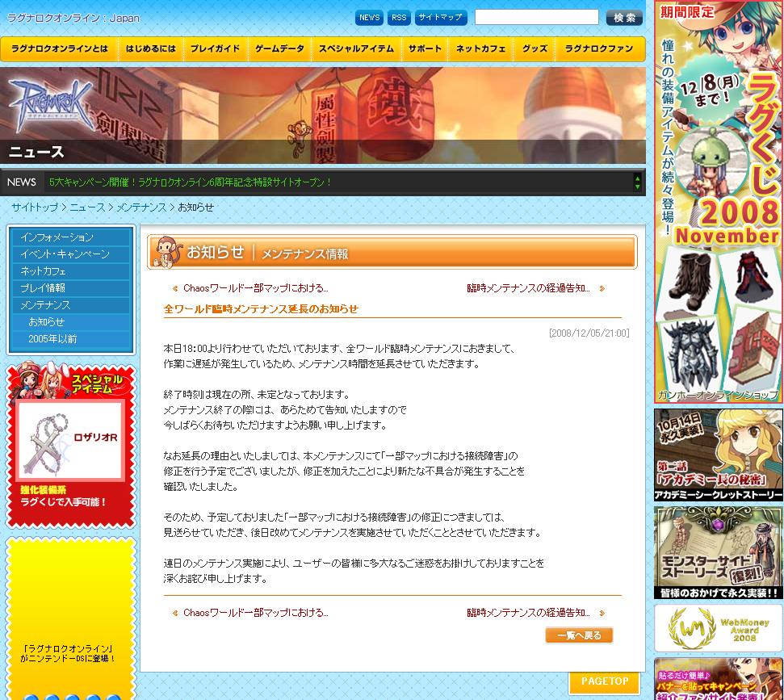Image resolution: width=784 pixels, height=700 pixels.
Task: Click the スペシャルアイテム ロザリオR banner
Action: tap(70, 445)
